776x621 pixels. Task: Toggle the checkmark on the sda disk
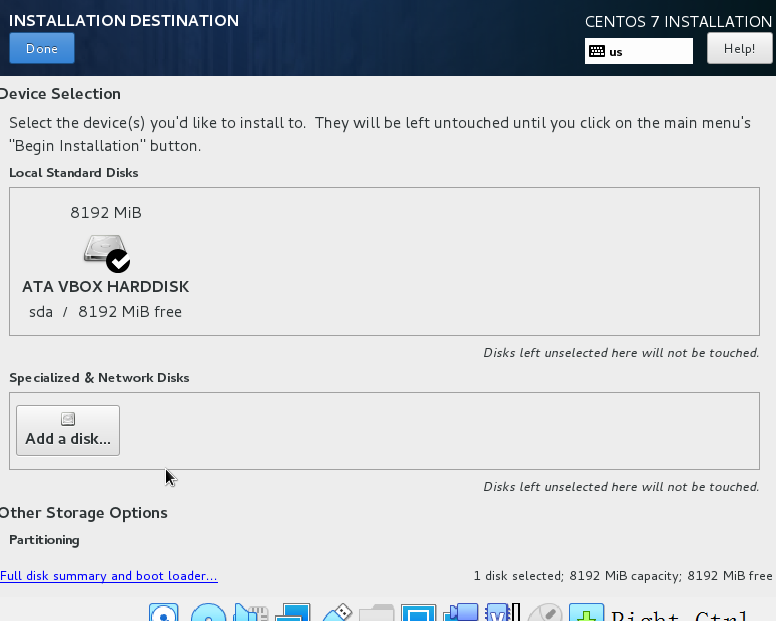pos(118,261)
